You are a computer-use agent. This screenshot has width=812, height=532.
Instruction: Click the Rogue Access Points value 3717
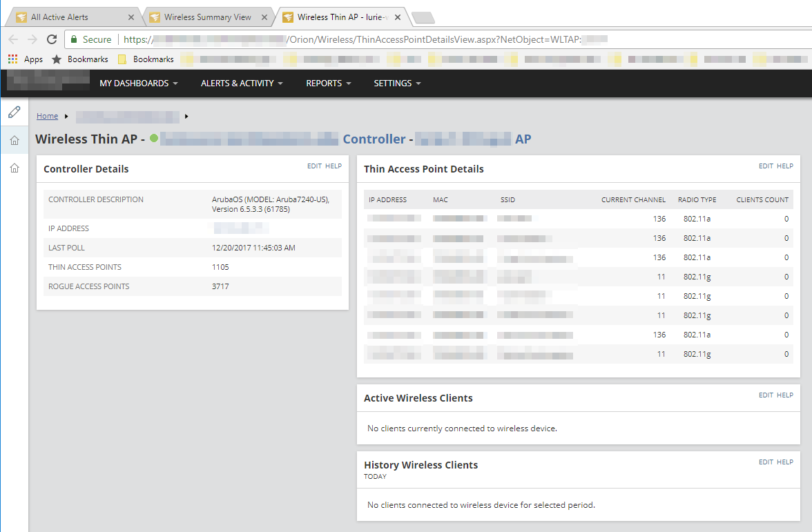(220, 286)
